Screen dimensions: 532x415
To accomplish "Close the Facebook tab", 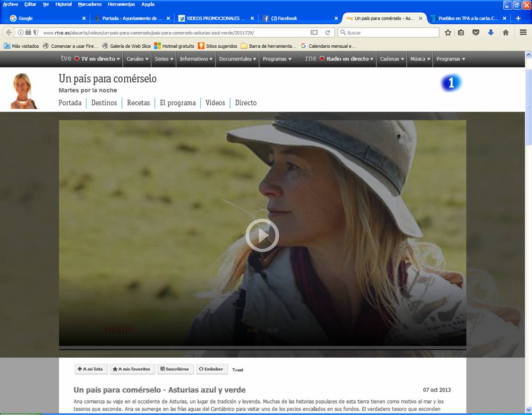I will tap(336, 18).
